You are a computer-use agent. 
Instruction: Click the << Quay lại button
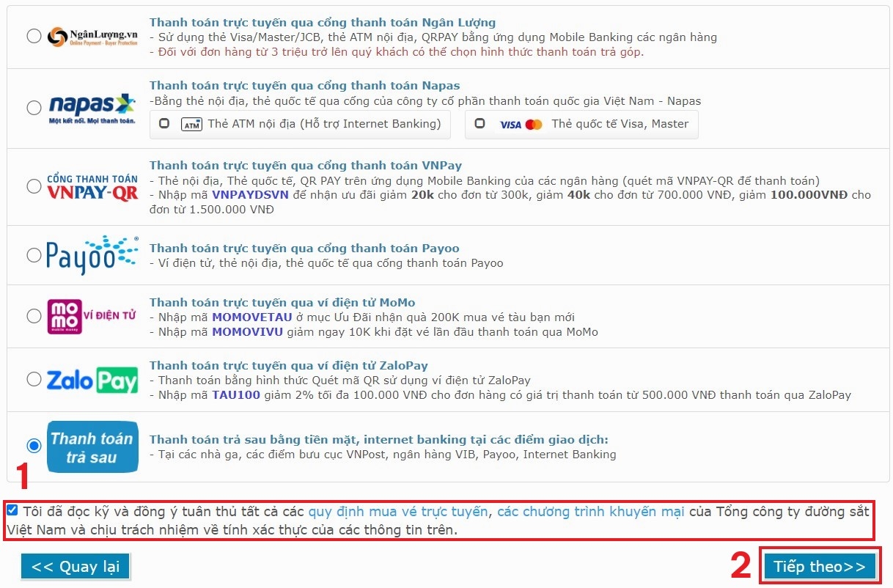(76, 566)
